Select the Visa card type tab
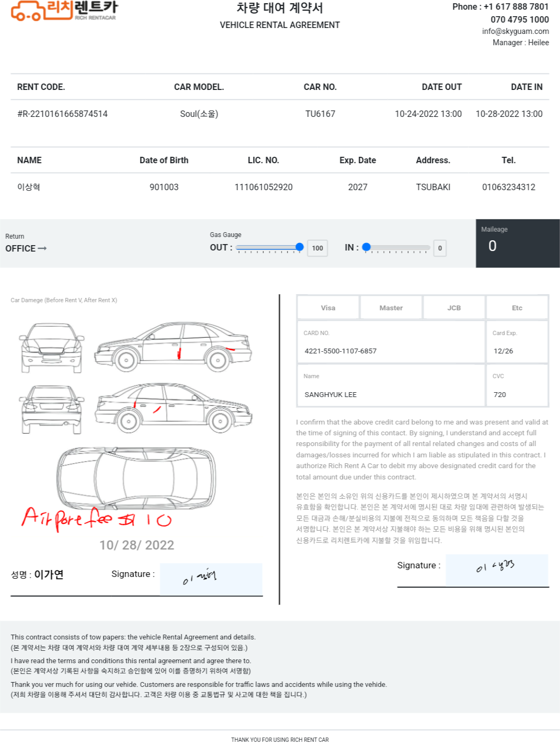 click(x=328, y=308)
